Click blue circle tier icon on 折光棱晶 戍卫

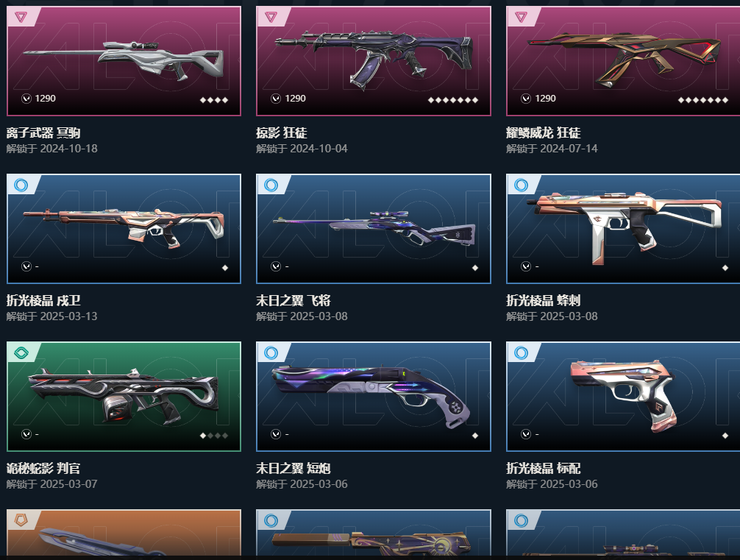[21, 185]
